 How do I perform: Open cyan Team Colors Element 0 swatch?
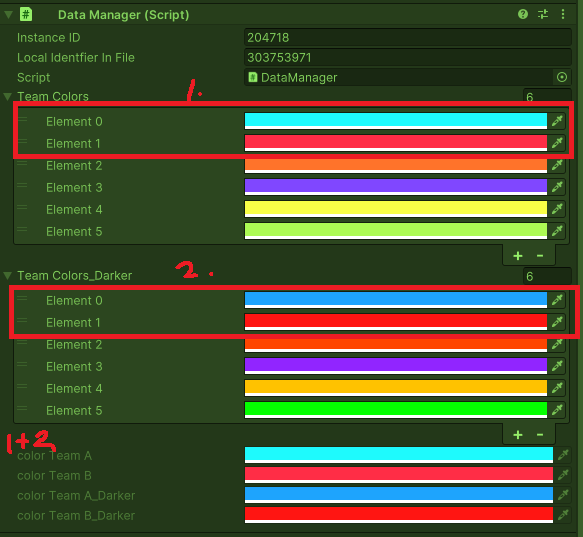tap(396, 121)
